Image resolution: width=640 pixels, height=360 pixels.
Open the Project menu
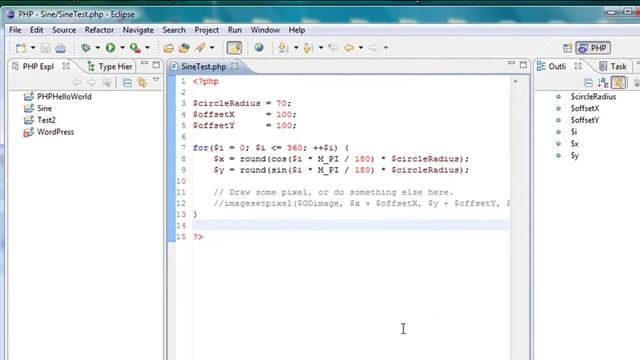click(x=207, y=30)
